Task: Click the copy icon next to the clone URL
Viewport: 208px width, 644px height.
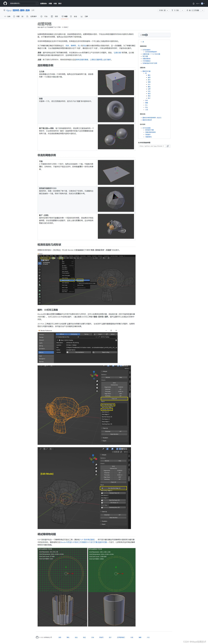Action: pos(168,146)
